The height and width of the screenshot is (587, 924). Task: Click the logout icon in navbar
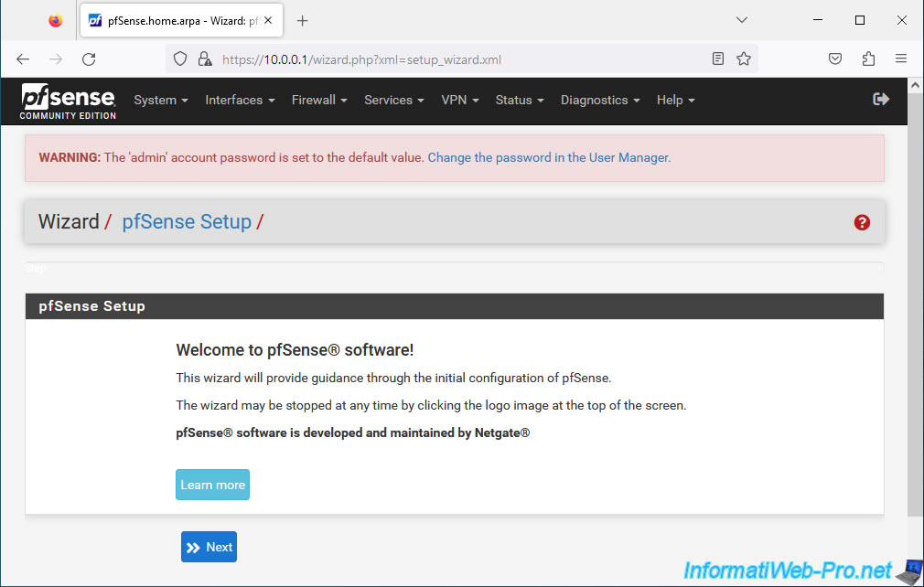click(881, 100)
